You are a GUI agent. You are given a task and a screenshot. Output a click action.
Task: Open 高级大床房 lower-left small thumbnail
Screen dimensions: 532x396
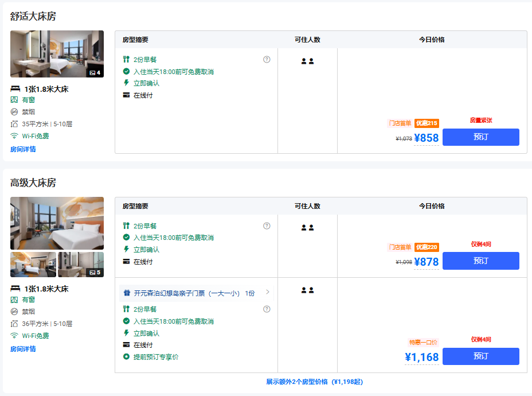(33, 265)
